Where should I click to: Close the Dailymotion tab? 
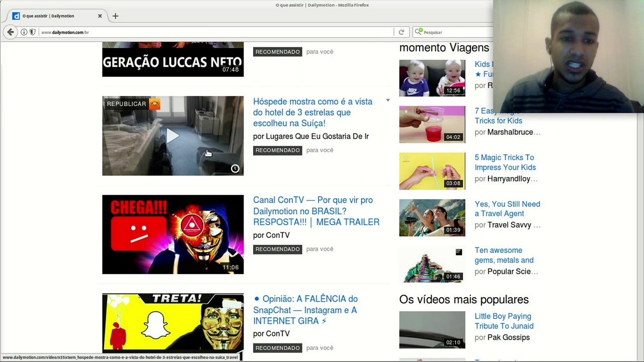tap(100, 16)
